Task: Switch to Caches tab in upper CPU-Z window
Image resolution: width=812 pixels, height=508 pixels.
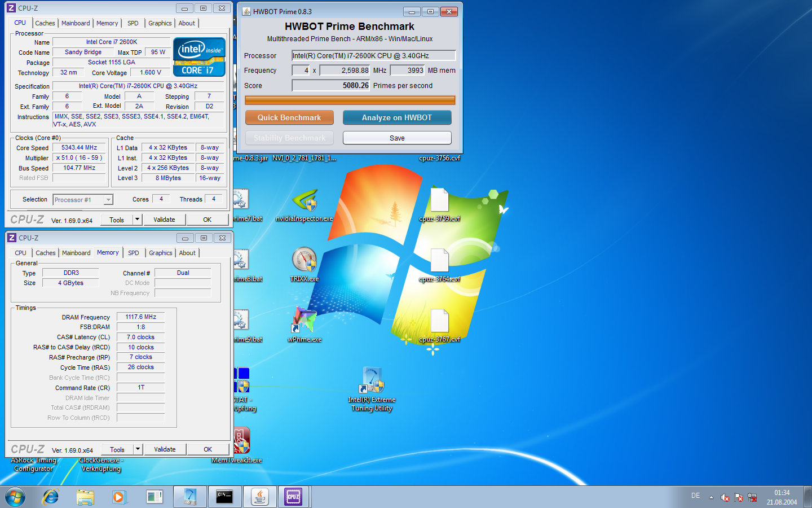Action: (45, 23)
